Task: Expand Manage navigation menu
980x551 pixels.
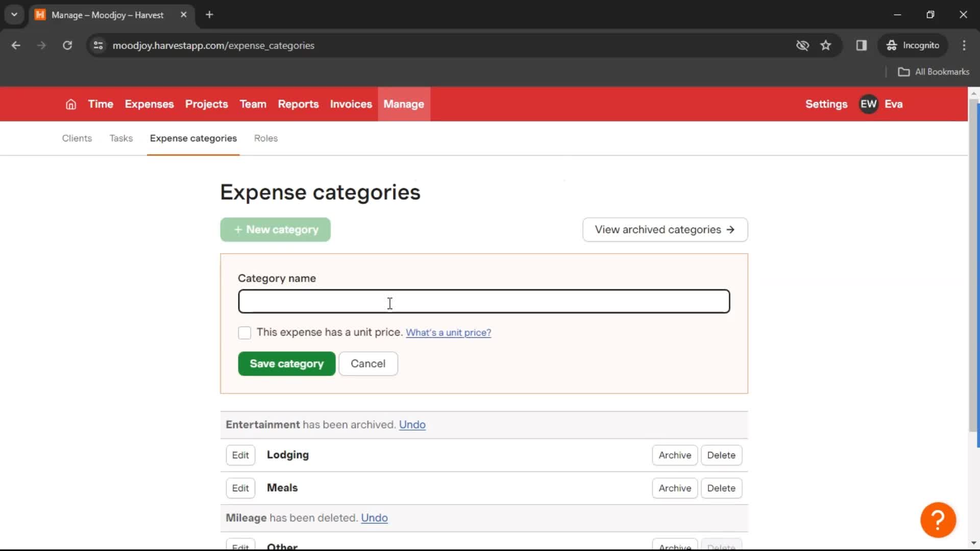Action: click(403, 104)
